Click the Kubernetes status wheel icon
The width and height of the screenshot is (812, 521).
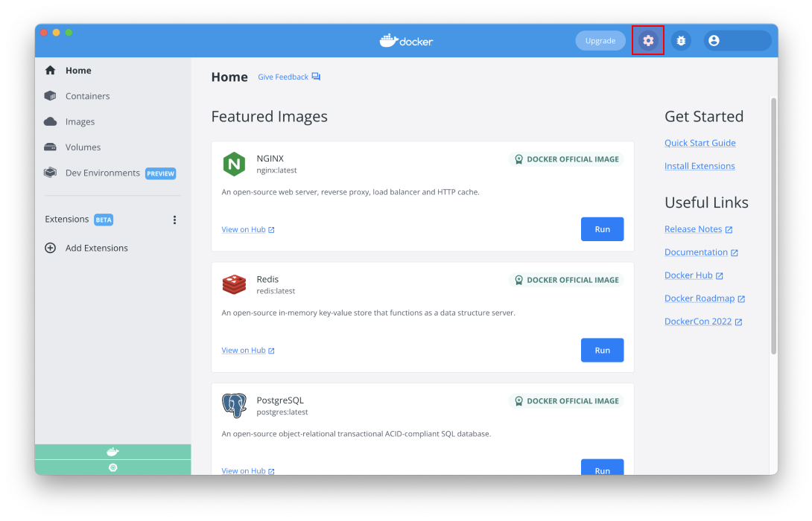click(113, 467)
